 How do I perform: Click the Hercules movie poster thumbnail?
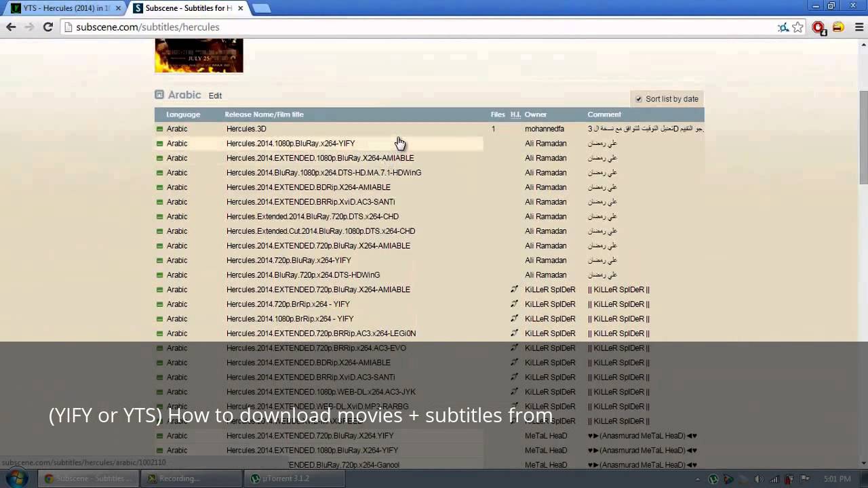(199, 56)
